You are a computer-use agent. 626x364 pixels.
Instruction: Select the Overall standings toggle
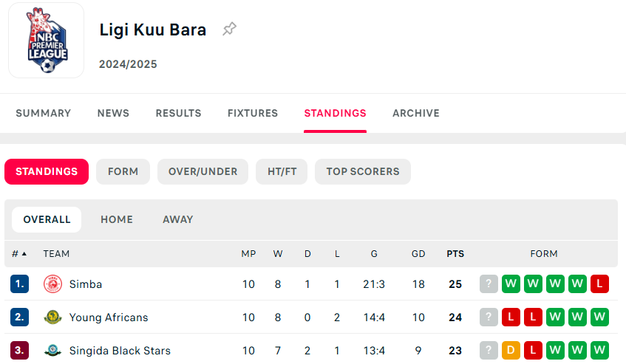[x=47, y=219]
